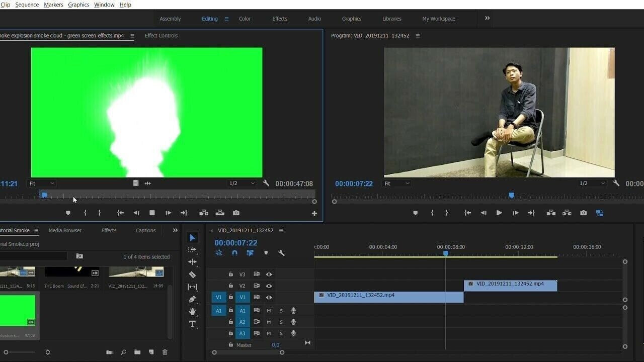Select the V2 clip VID_20191211_132452.mp4
Image resolution: width=644 pixels, height=362 pixels.
coord(510,286)
